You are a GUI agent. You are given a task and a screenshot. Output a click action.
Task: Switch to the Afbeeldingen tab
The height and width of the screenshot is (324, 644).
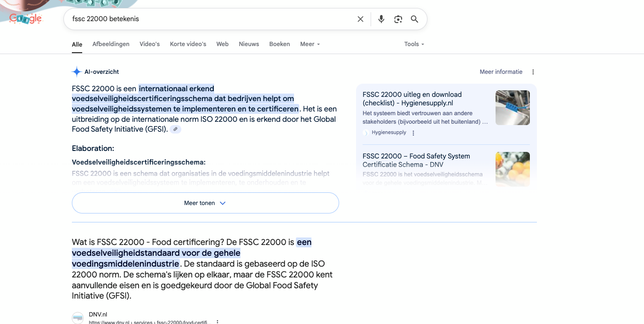click(x=111, y=44)
